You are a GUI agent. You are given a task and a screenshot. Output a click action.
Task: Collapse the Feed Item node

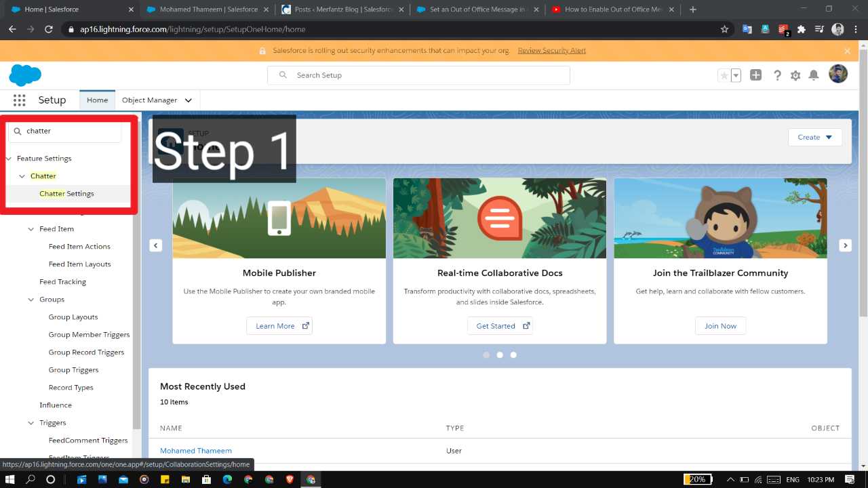tap(31, 229)
